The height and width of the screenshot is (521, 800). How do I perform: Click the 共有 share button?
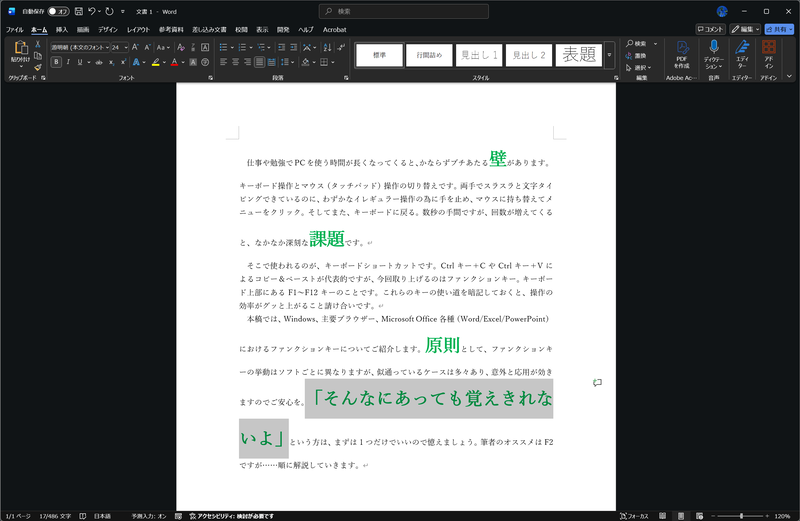pyautogui.click(x=779, y=30)
